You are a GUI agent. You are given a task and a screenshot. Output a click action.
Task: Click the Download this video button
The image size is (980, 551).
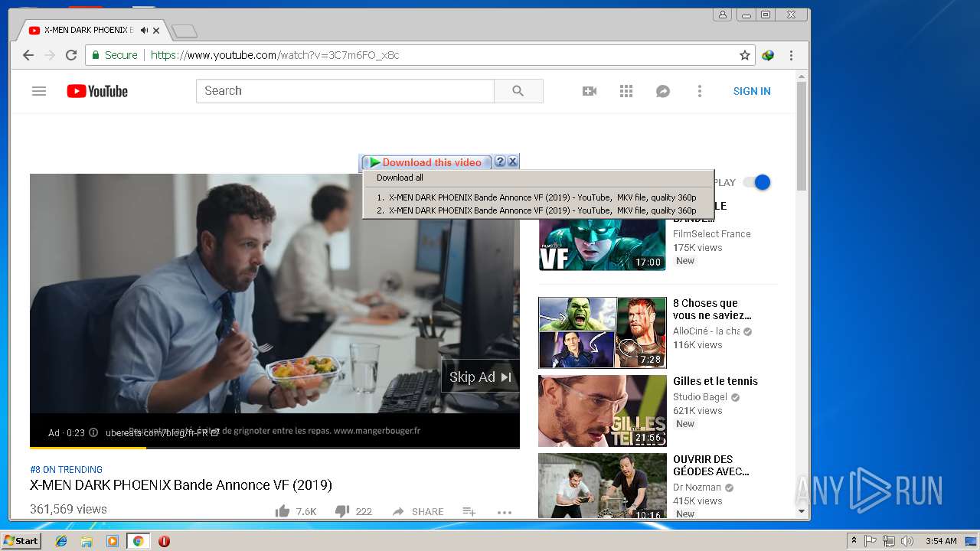[x=426, y=162]
